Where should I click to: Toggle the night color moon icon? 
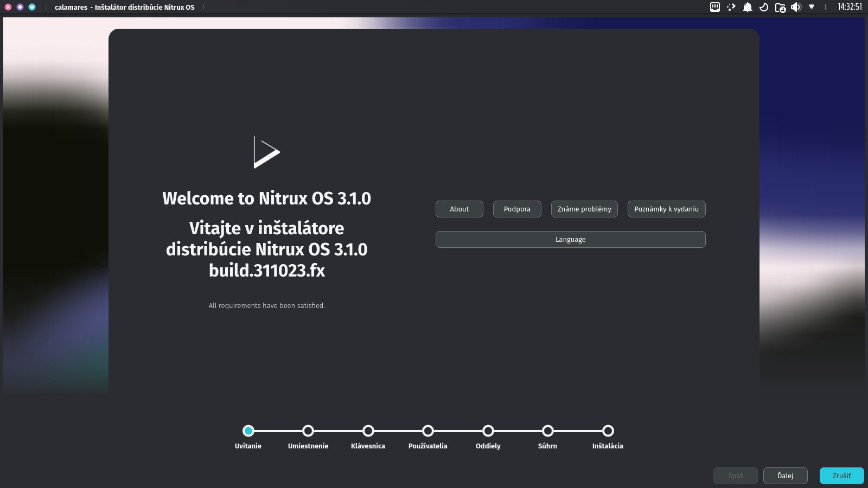click(x=764, y=7)
